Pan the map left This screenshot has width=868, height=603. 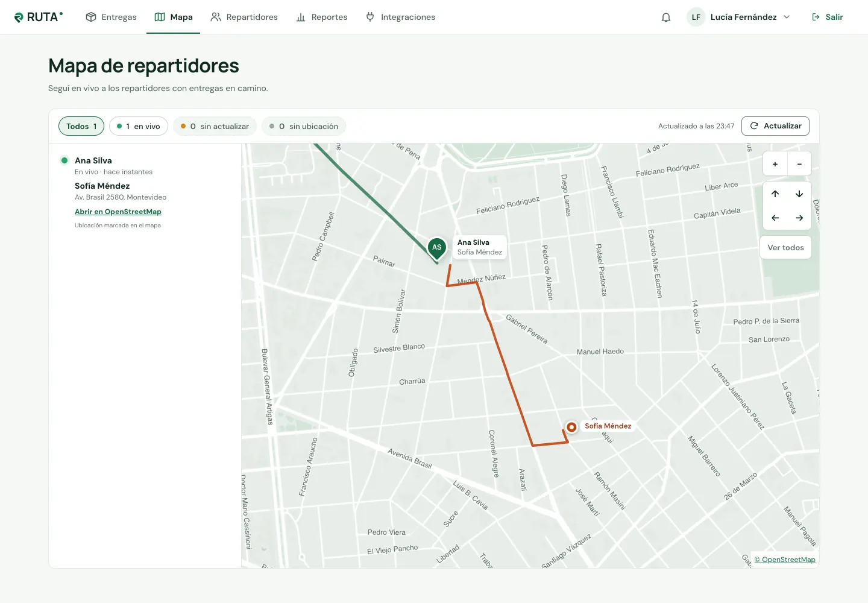(775, 218)
